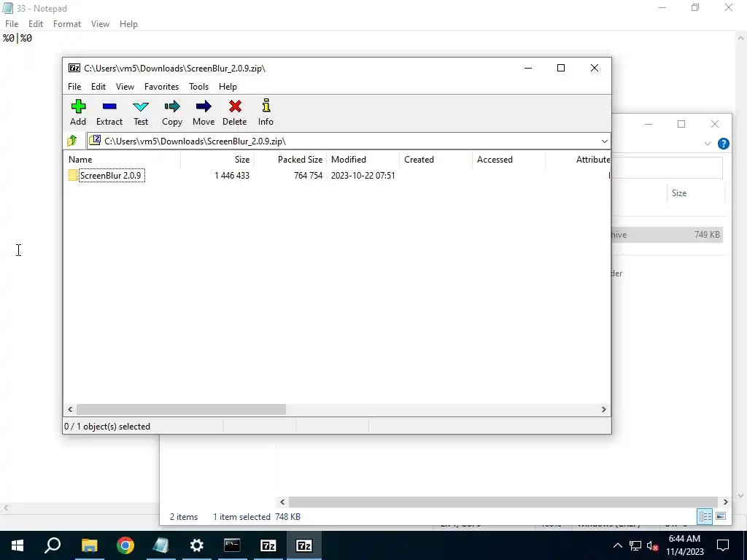The height and width of the screenshot is (560, 747).
Task: Click the Copy toolbar icon in 7-Zip
Action: pos(172,112)
